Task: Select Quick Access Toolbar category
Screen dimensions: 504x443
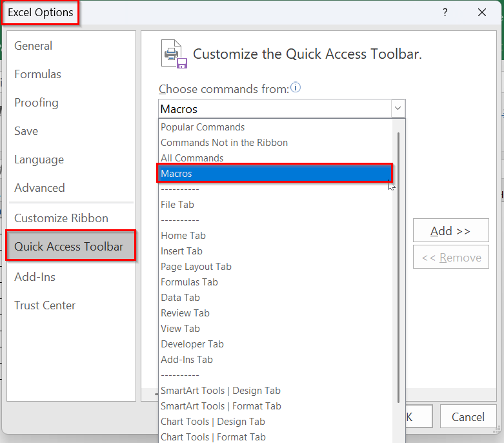Action: pyautogui.click(x=71, y=247)
